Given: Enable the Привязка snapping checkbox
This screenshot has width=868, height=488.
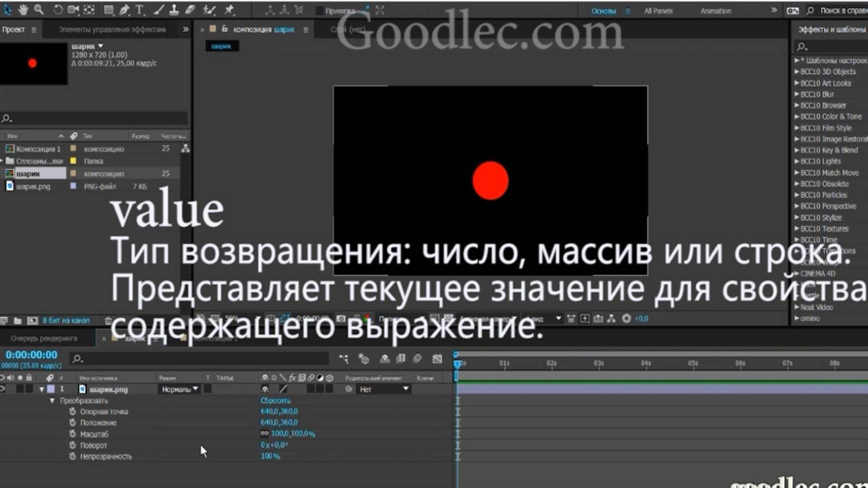Looking at the screenshot, I should pos(320,11).
